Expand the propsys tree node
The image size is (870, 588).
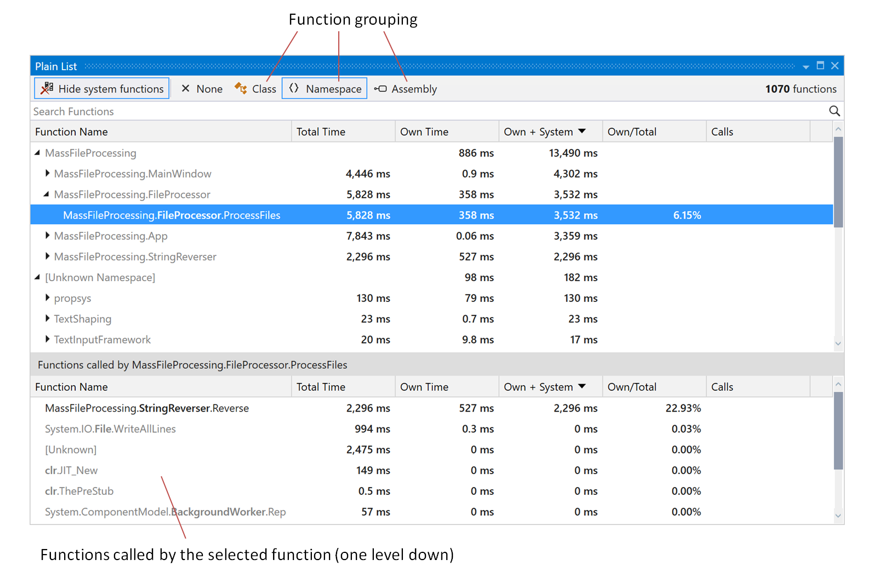coord(47,298)
